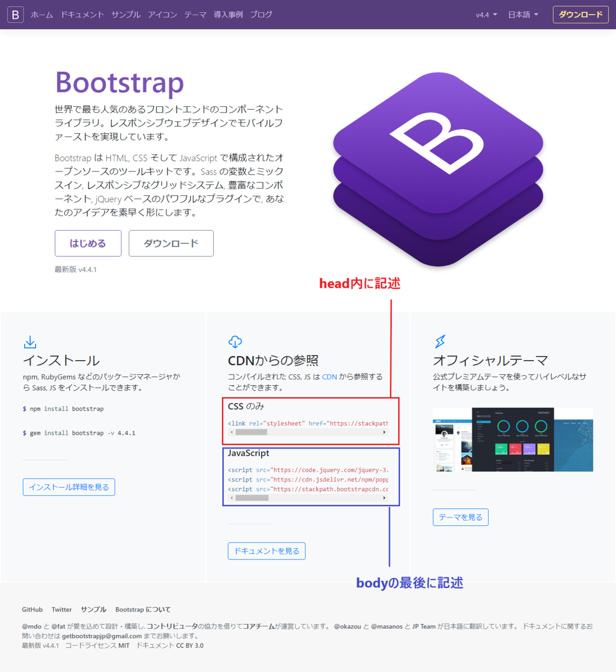Click the stackpath bootstrapcdn script line
Viewport: 616px width, 672px height.
coord(308,489)
